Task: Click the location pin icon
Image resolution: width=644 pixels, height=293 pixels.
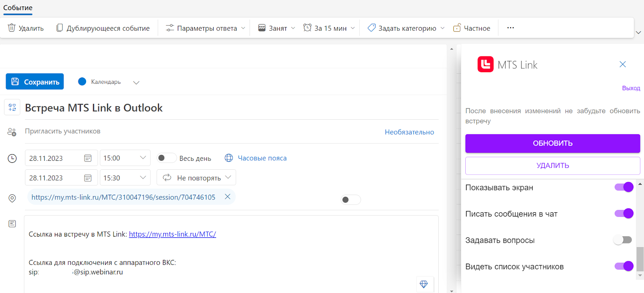Action: (x=12, y=198)
